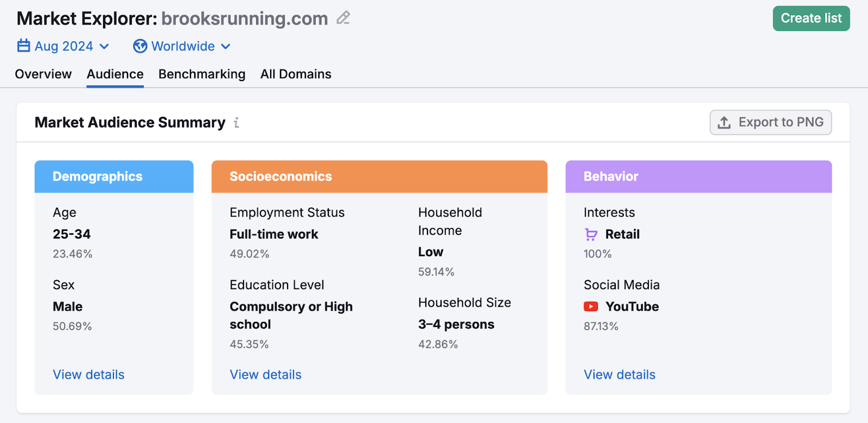
Task: Click the 'brooksrunning.com' domain title
Action: coord(245,18)
